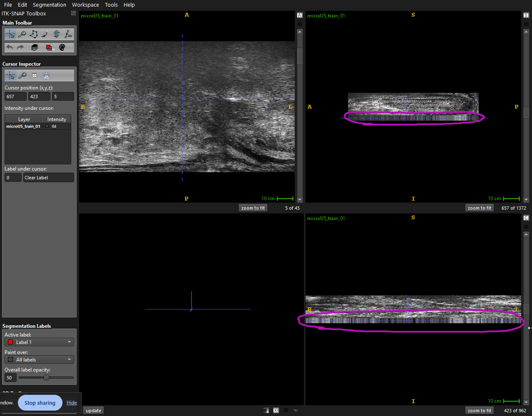Select the Annotation ruler tool

point(68,35)
